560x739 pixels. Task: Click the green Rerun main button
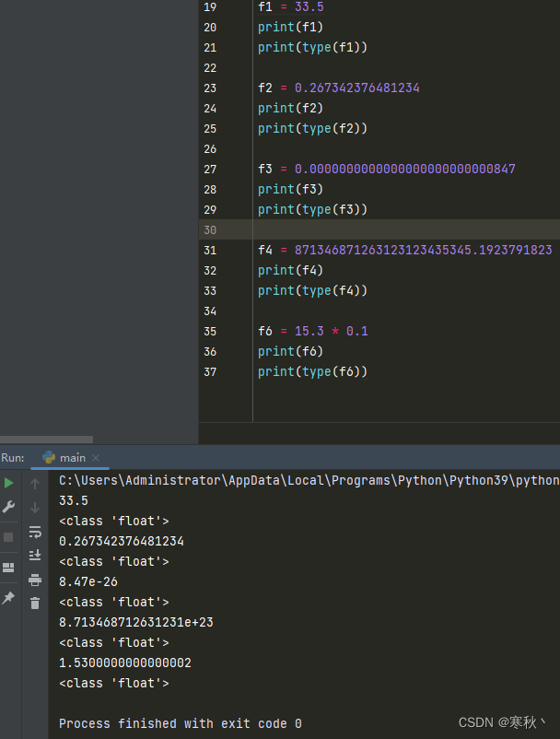(x=8, y=483)
